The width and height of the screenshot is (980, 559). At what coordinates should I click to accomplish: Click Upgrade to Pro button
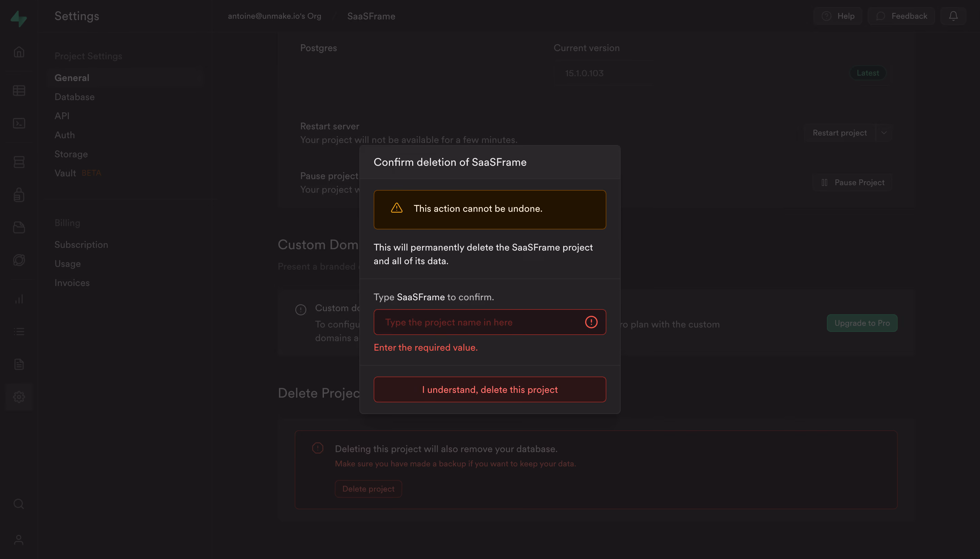tap(862, 323)
